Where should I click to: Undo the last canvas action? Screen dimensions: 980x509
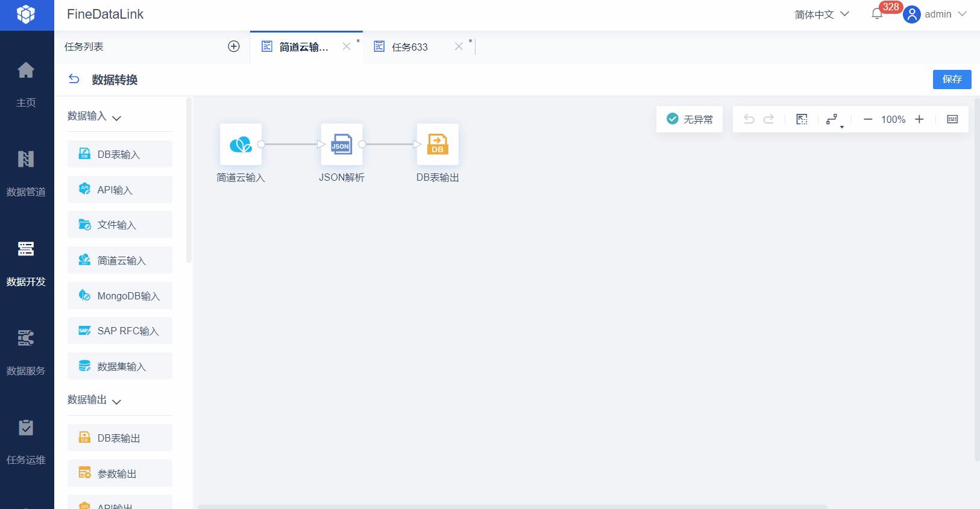749,119
